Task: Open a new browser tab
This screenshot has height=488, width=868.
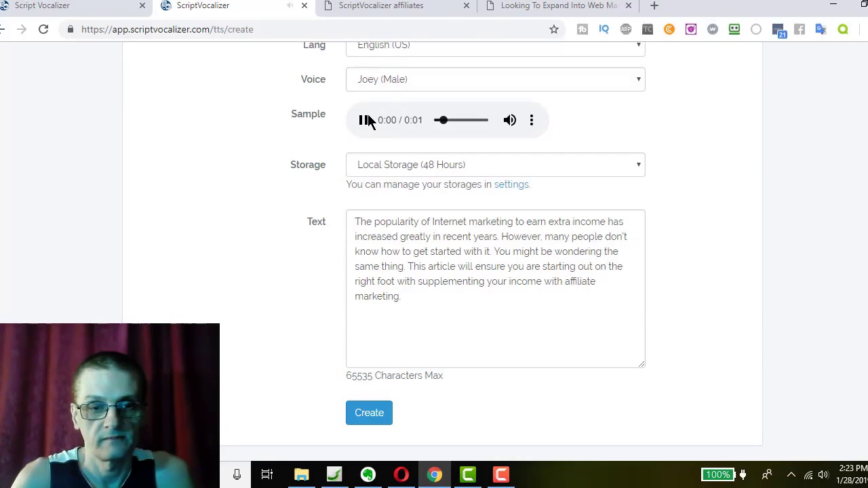Action: (654, 5)
